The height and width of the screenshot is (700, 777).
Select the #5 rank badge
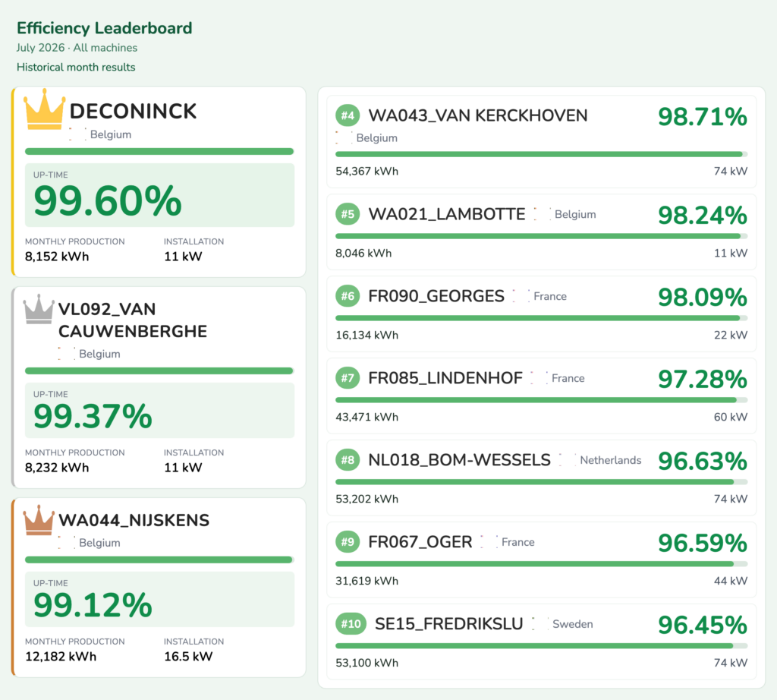348,214
